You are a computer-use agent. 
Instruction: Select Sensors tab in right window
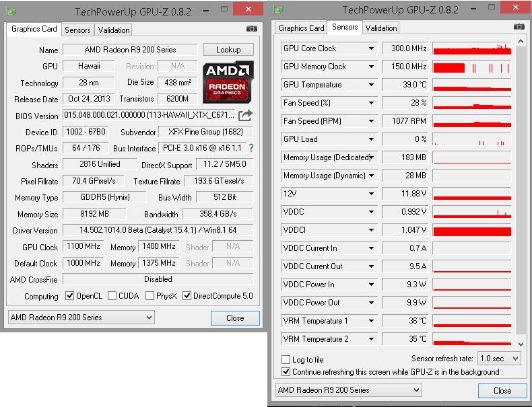(x=345, y=27)
